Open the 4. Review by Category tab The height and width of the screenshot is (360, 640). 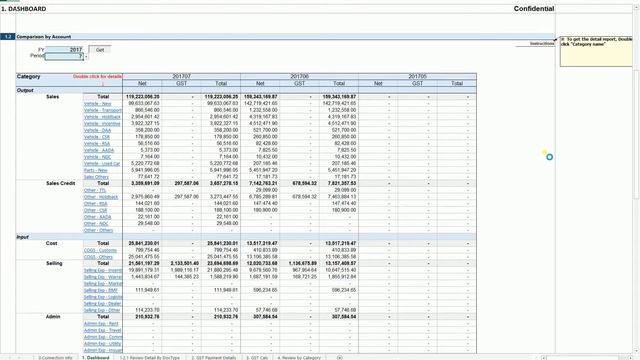pyautogui.click(x=299, y=358)
